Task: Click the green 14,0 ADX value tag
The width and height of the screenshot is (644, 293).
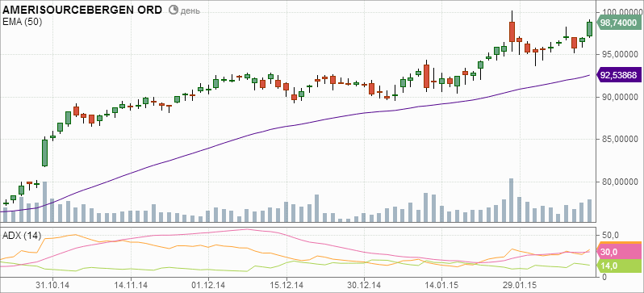Action: (x=619, y=266)
